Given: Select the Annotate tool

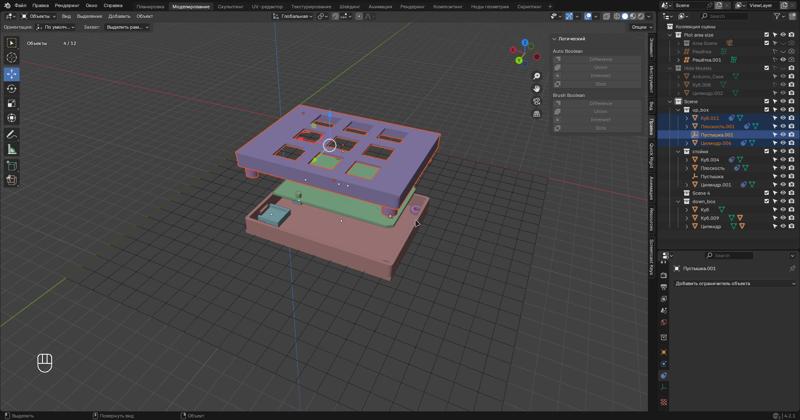Looking at the screenshot, I should (12, 135).
